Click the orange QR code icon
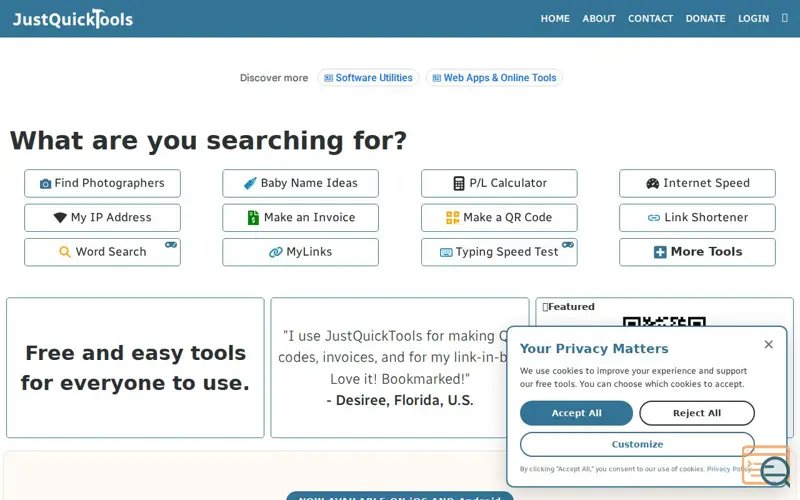This screenshot has height=500, width=800. tap(453, 218)
